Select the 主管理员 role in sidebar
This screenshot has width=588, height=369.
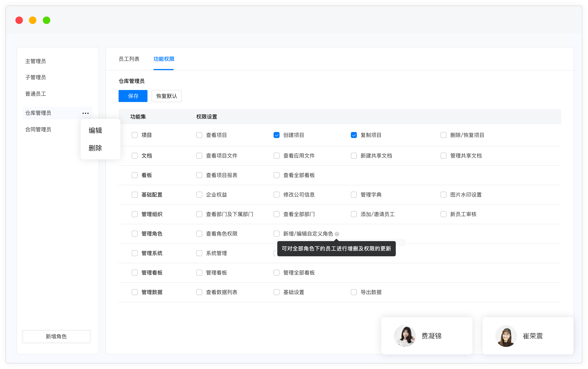coord(36,61)
